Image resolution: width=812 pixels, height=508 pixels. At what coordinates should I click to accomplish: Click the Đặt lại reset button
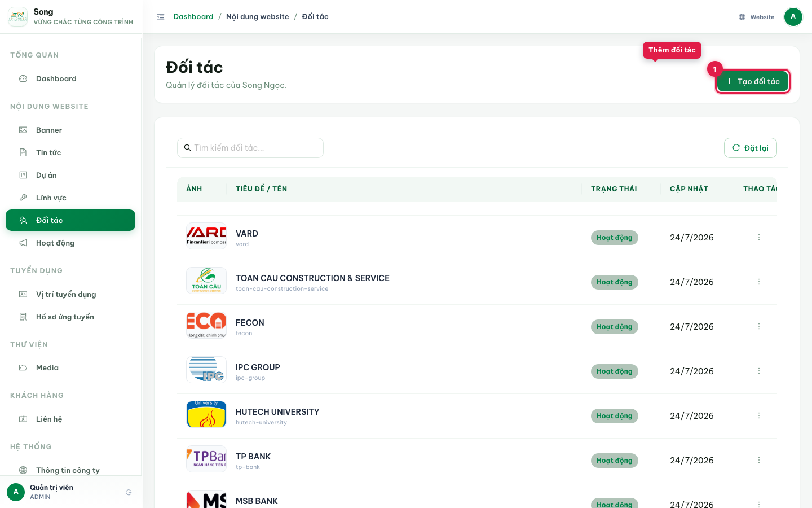click(751, 148)
